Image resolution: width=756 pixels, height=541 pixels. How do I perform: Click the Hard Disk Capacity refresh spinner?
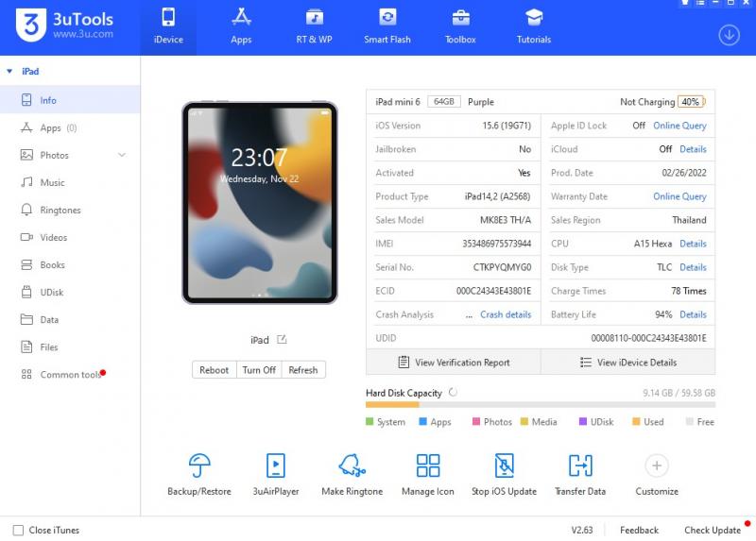453,392
